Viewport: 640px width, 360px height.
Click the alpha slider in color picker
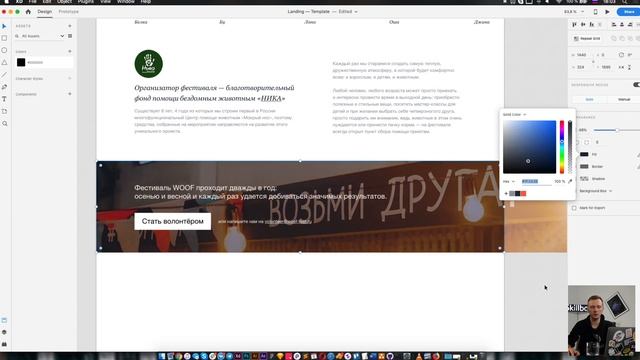(x=570, y=147)
